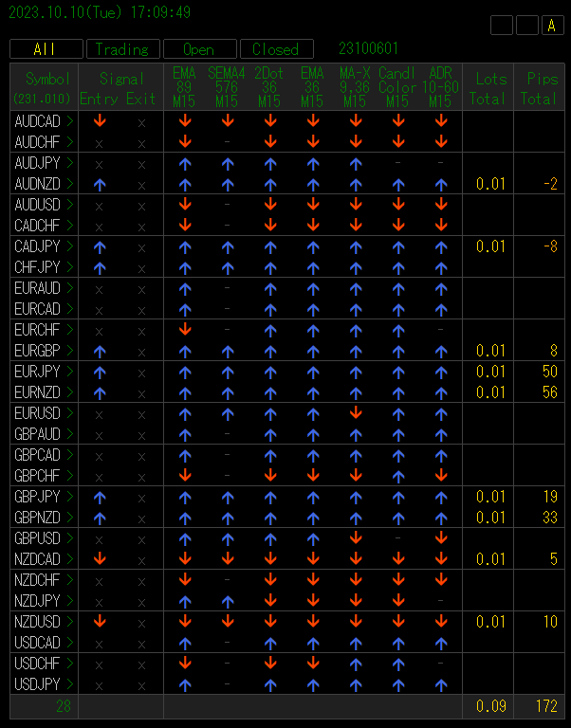Click the Symbol column header
This screenshot has height=728, width=571.
pos(45,87)
